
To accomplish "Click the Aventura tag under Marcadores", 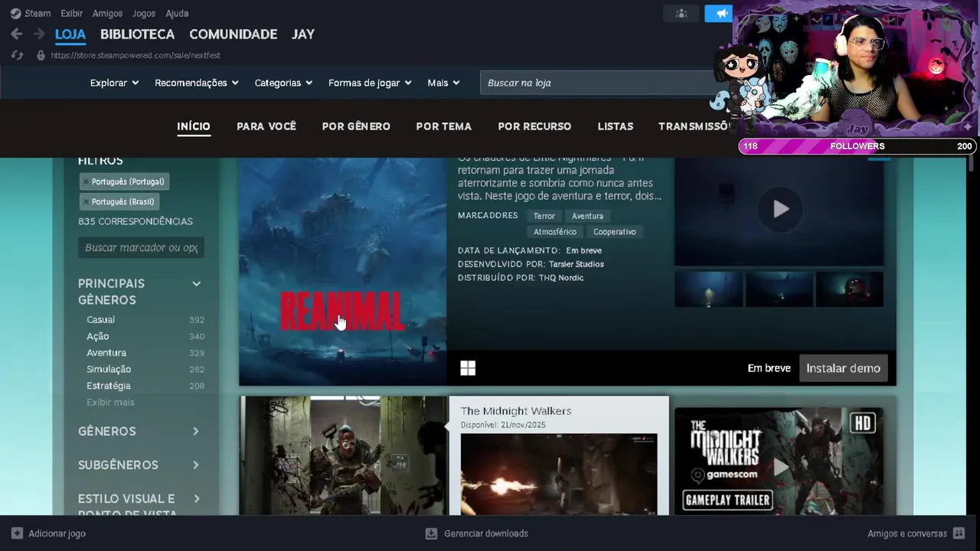I will point(587,216).
